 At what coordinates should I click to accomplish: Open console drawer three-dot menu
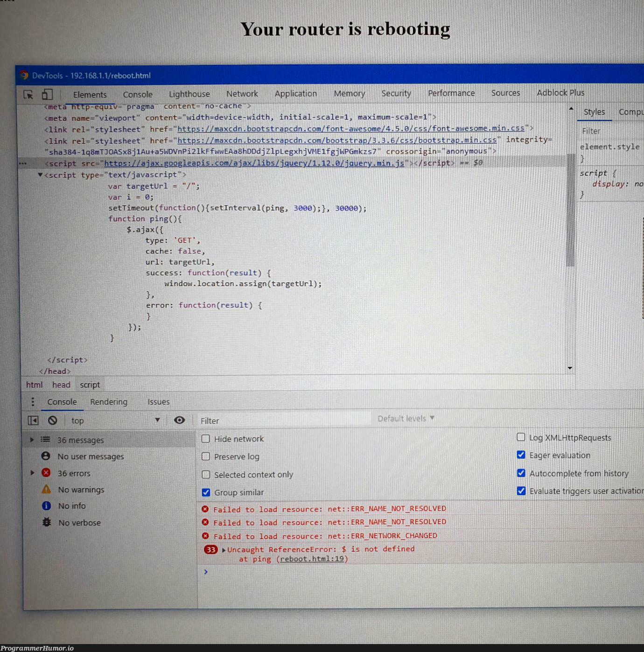click(x=33, y=402)
